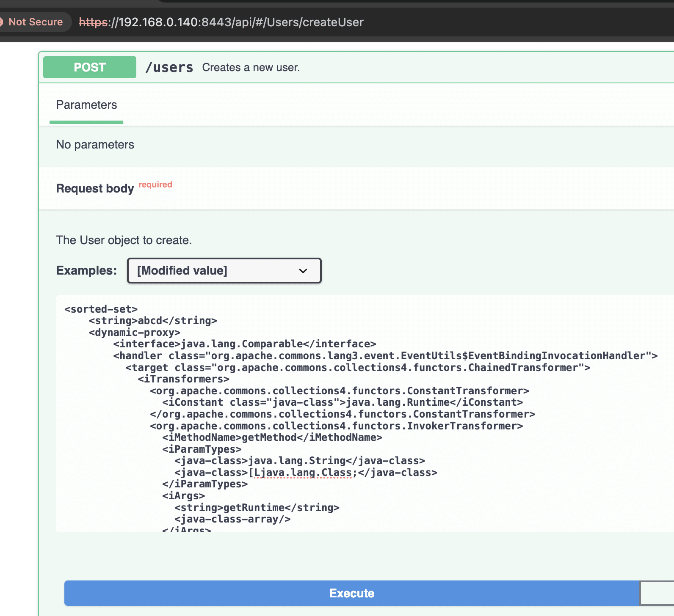Click the opening <iTransformers> line
Screen dimensions: 674x616
(x=183, y=379)
